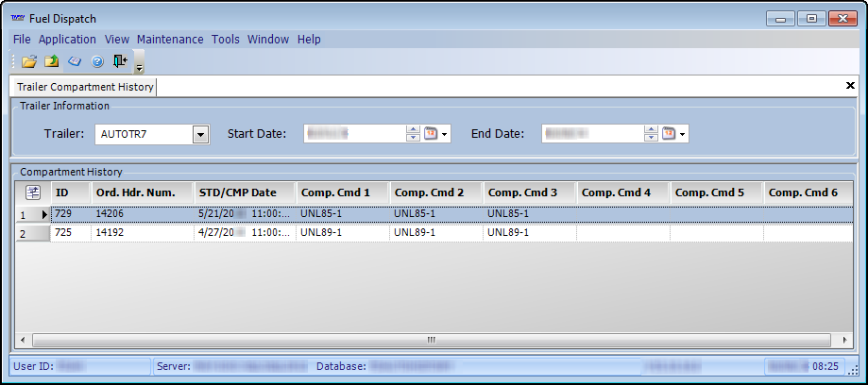Open the View menu
The height and width of the screenshot is (385, 868).
click(117, 40)
